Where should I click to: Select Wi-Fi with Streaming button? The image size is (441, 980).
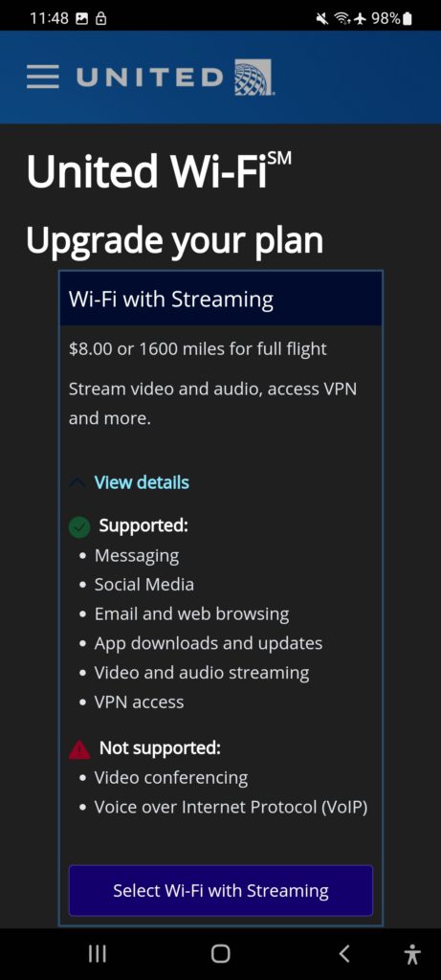tap(220, 890)
